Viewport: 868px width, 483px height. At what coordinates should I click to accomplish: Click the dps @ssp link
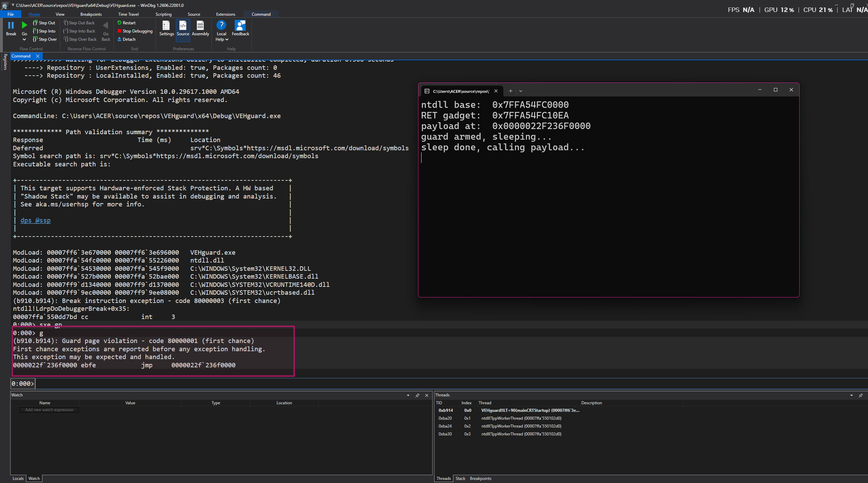[35, 220]
